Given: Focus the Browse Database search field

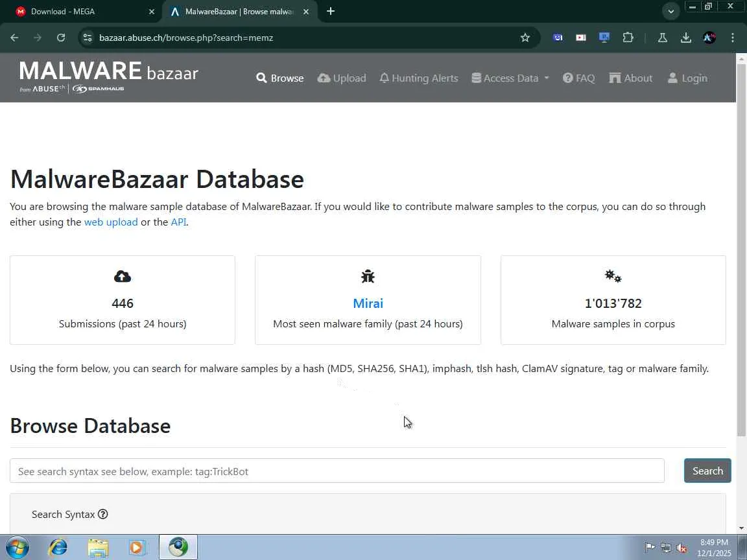Looking at the screenshot, I should pos(337,471).
